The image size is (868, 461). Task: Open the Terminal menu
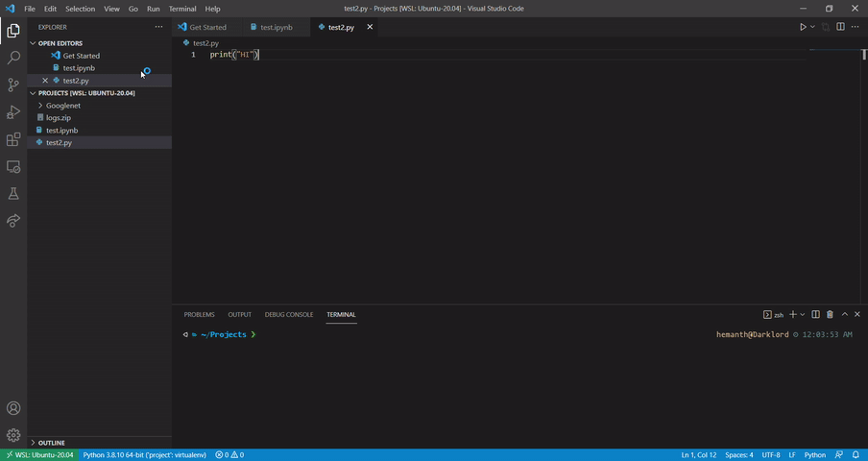tap(182, 9)
